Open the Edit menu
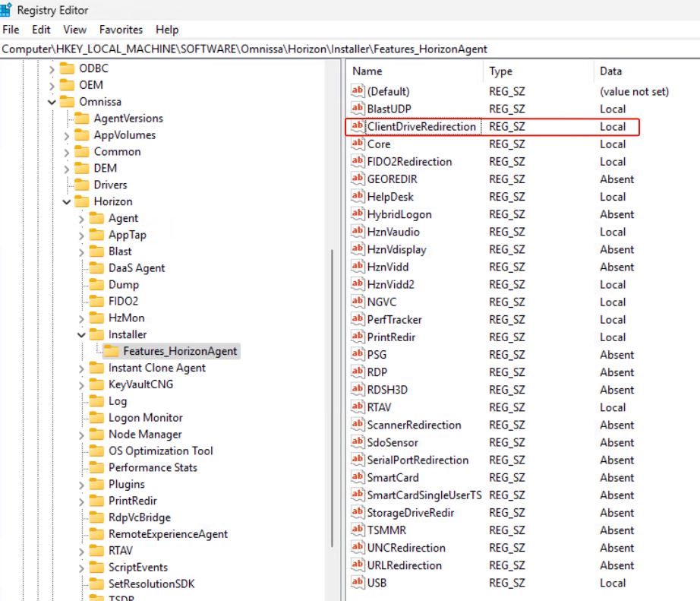This screenshot has height=601, width=700. [41, 30]
